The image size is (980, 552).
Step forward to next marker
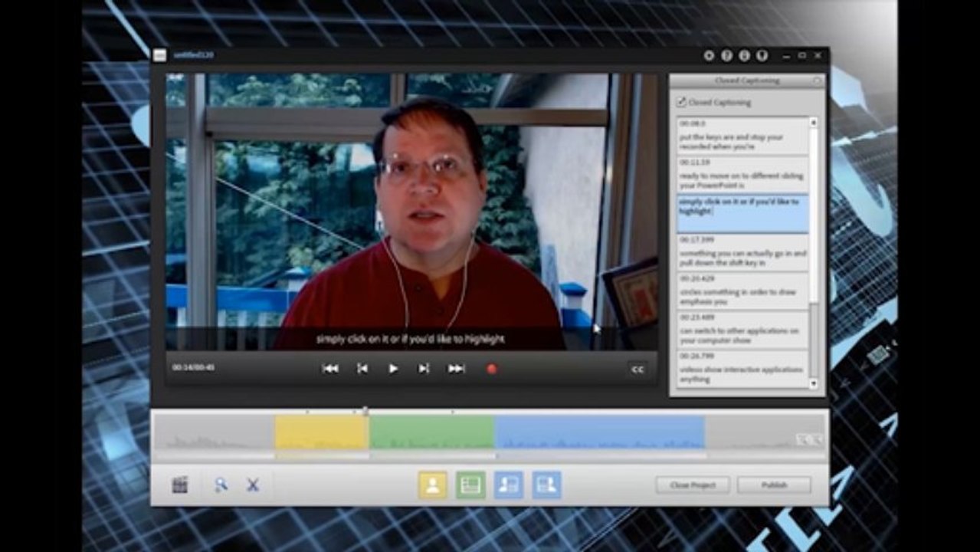tap(424, 369)
